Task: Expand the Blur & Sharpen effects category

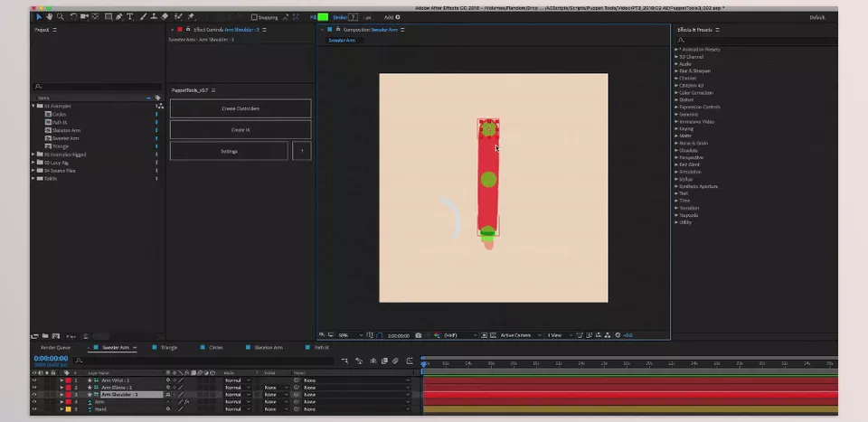Action: pyautogui.click(x=676, y=70)
